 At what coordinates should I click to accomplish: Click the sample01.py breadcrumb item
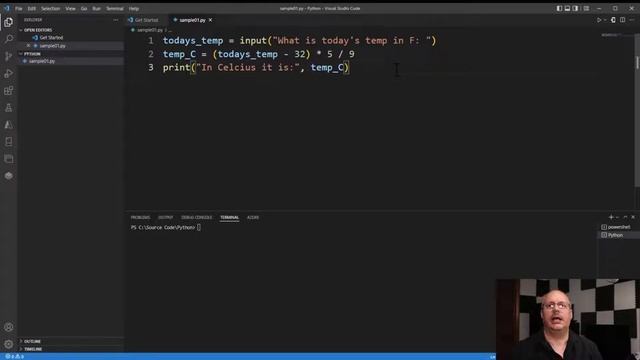[148, 30]
